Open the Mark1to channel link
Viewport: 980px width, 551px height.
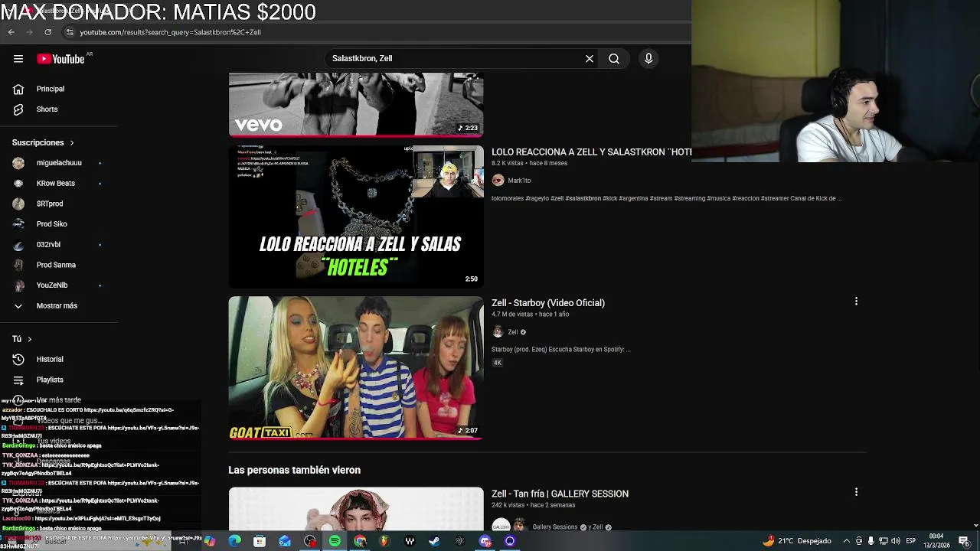pyautogui.click(x=519, y=181)
